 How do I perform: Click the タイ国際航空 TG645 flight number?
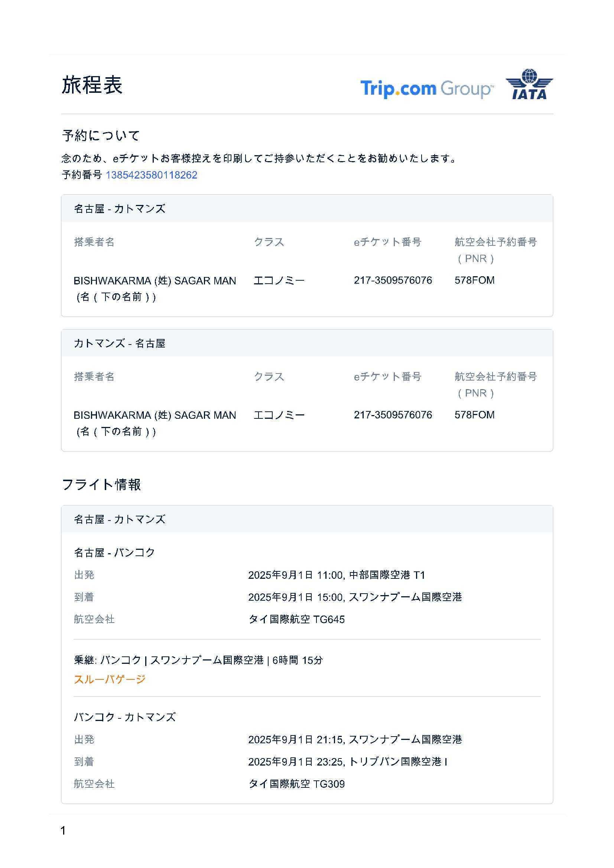296,619
